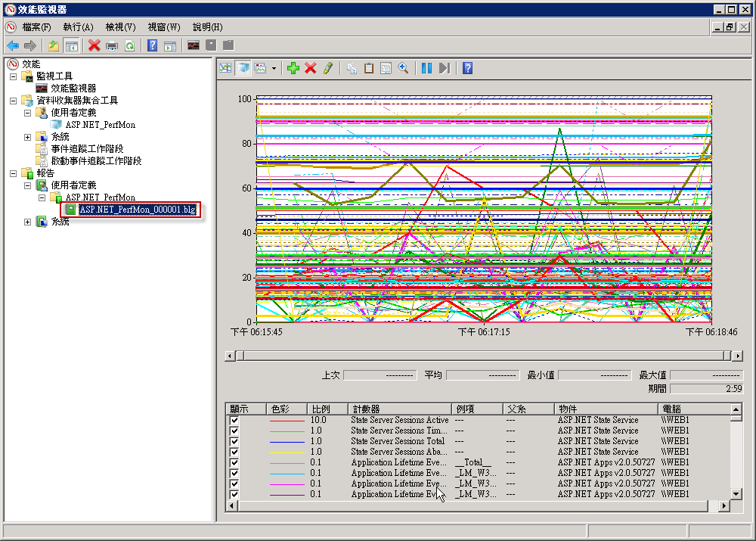Uncheck State Server Sessions Active counter
Viewport: 756px width, 541px height.
(234, 420)
